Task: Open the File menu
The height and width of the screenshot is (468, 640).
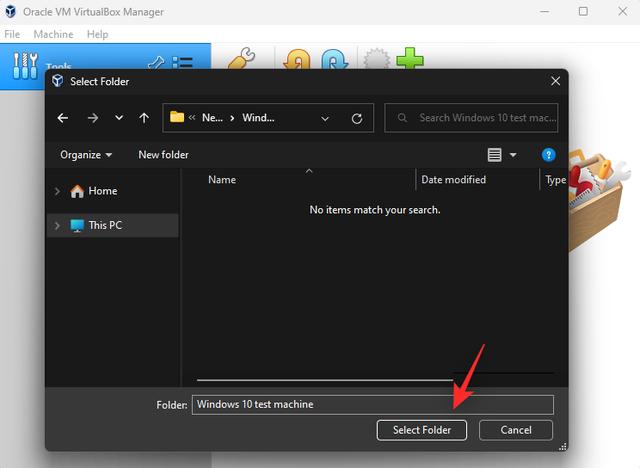Action: [13, 34]
